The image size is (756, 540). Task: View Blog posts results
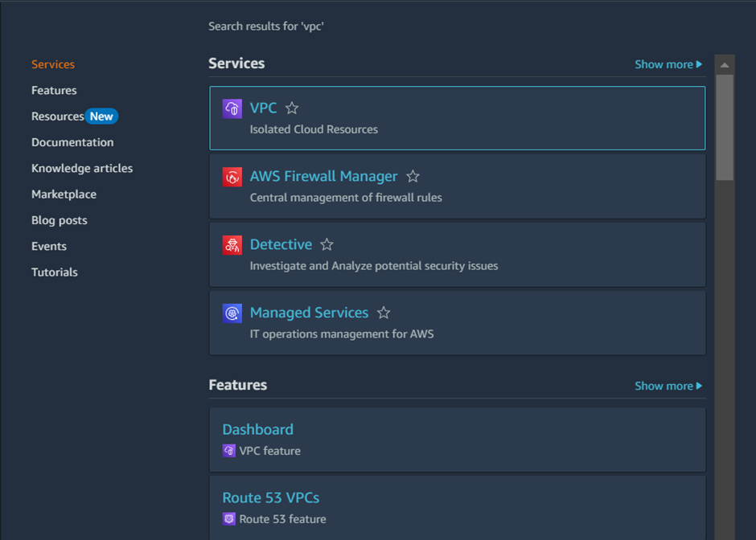(60, 220)
